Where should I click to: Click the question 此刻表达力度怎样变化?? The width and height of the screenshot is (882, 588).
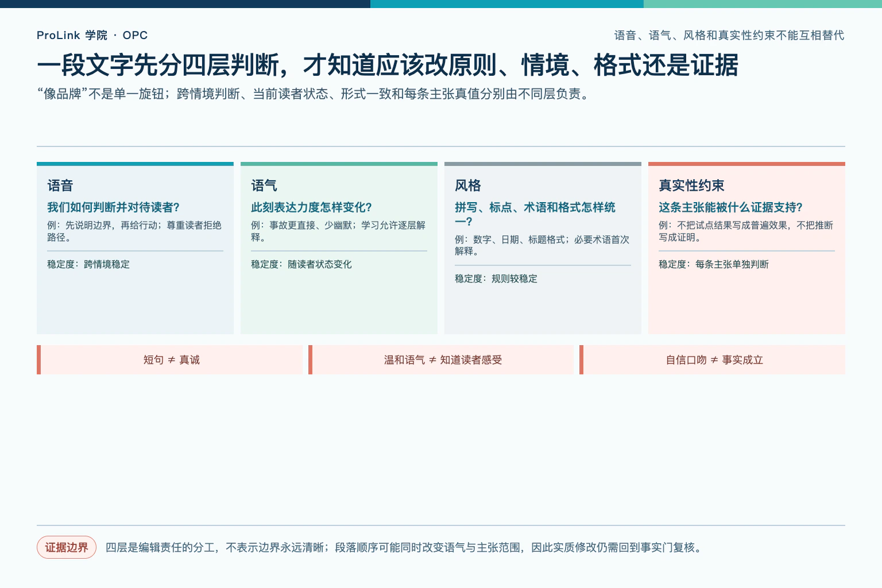[x=312, y=207]
